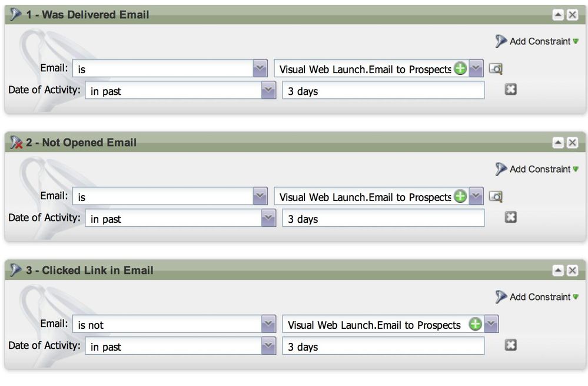The image size is (588, 386).
Task: Click green plus icon in Not Opened Email filter
Action: (460, 196)
